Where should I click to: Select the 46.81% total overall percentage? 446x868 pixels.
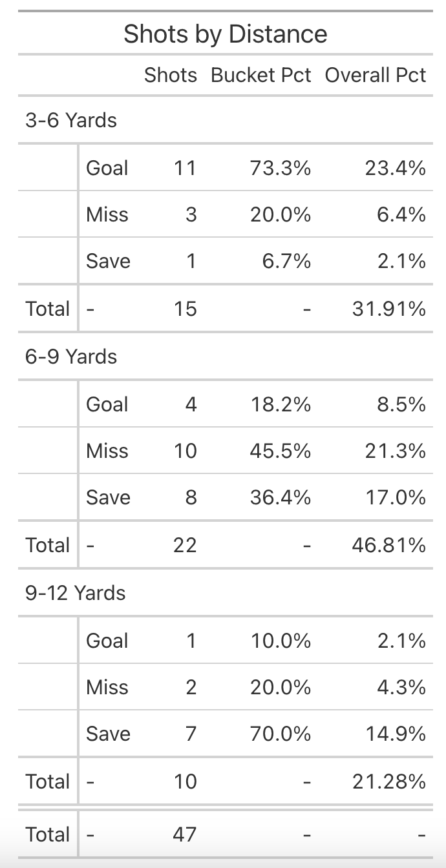point(389,545)
